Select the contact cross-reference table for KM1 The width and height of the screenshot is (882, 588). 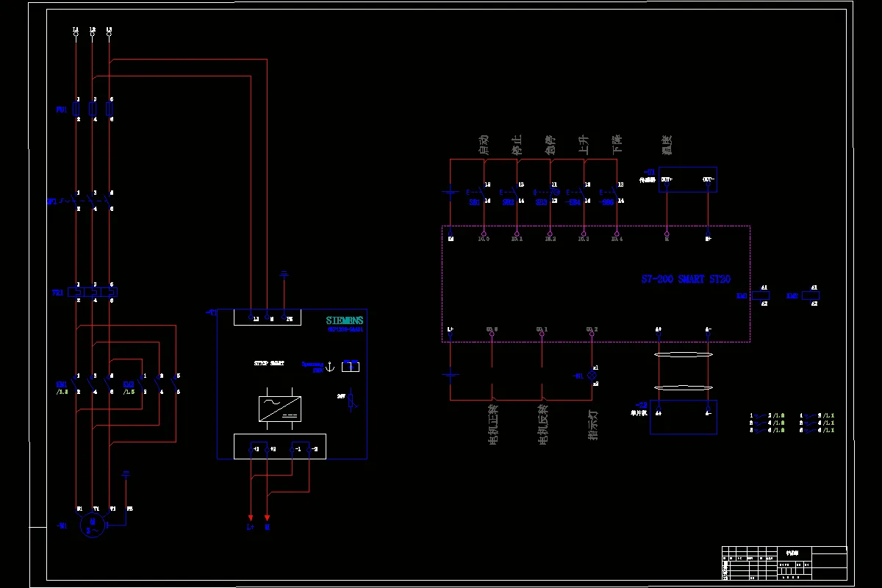pos(767,423)
